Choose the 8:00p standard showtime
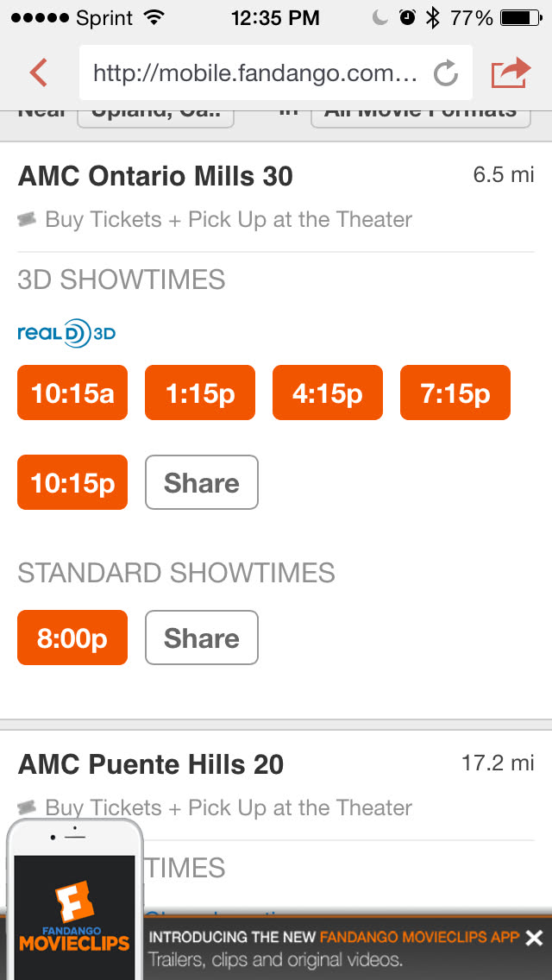552x980 pixels. (72, 638)
